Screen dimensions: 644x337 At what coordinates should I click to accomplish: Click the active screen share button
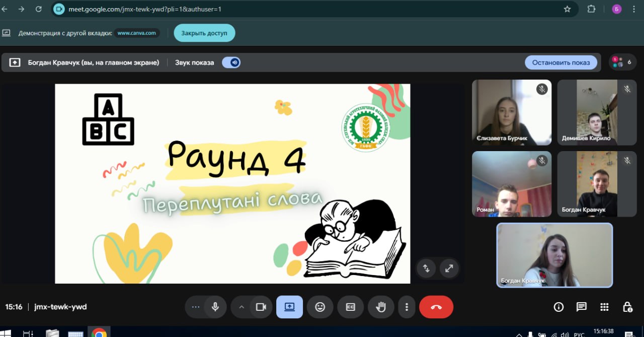click(289, 307)
